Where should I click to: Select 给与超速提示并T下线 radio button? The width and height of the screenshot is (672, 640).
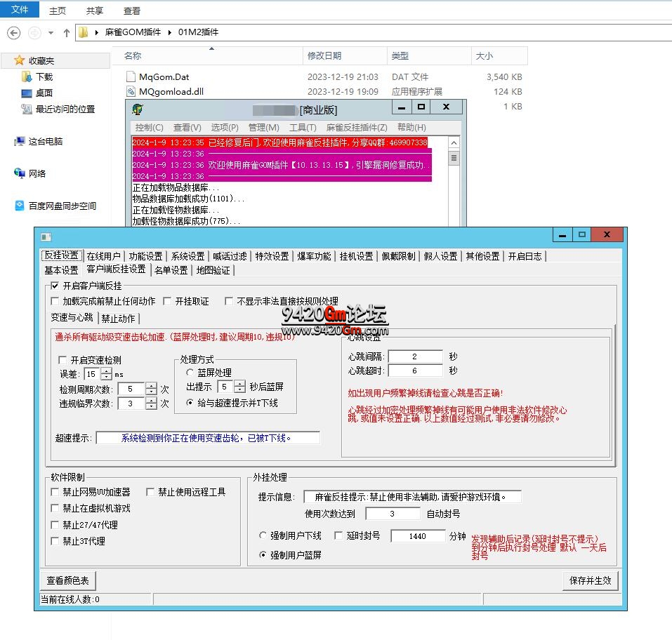tap(190, 403)
